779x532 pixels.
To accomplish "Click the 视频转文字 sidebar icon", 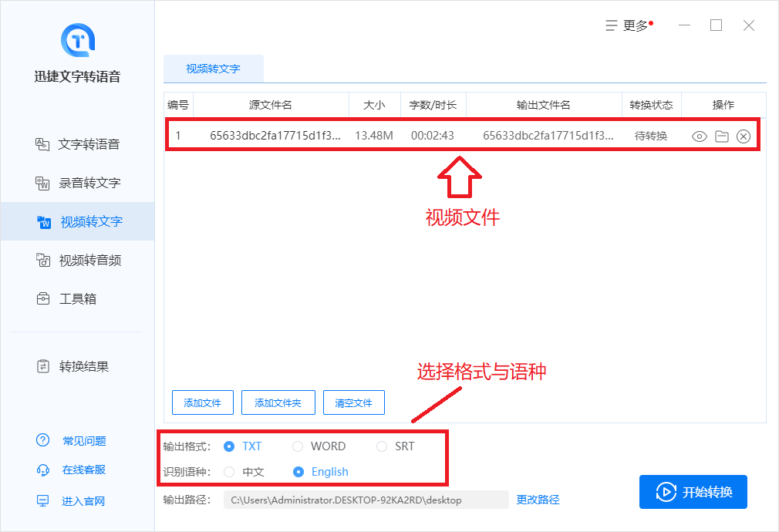I will (44, 222).
